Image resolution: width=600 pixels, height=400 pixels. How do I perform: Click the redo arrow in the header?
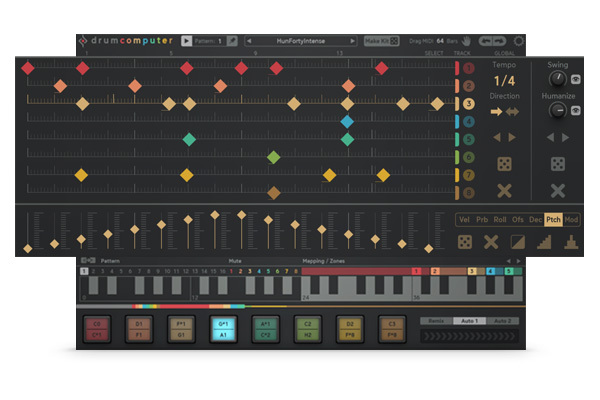pos(499,41)
